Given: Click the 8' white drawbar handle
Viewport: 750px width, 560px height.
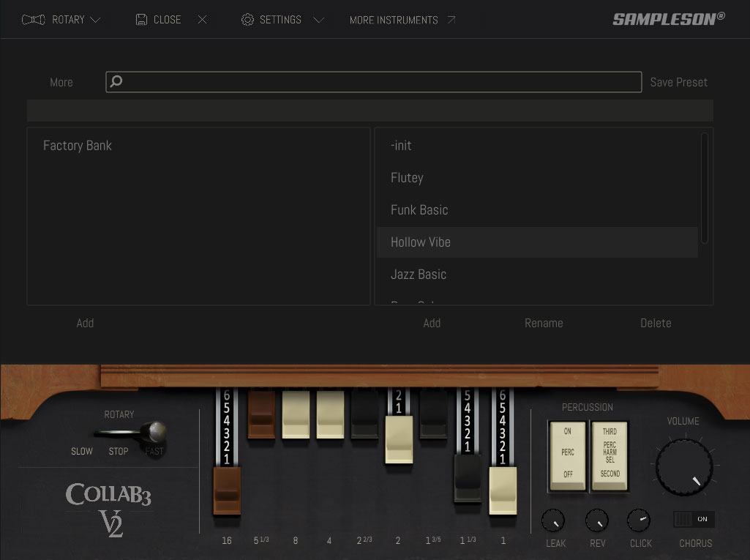Looking at the screenshot, I should [296, 414].
